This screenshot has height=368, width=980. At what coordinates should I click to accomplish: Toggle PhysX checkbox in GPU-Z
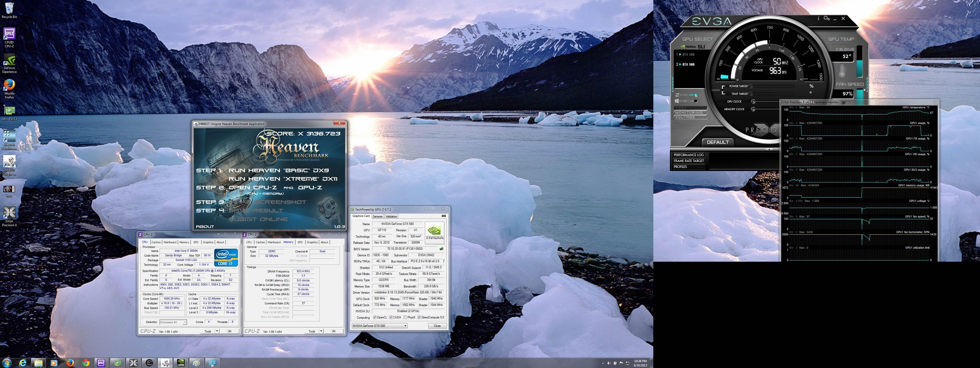click(405, 317)
